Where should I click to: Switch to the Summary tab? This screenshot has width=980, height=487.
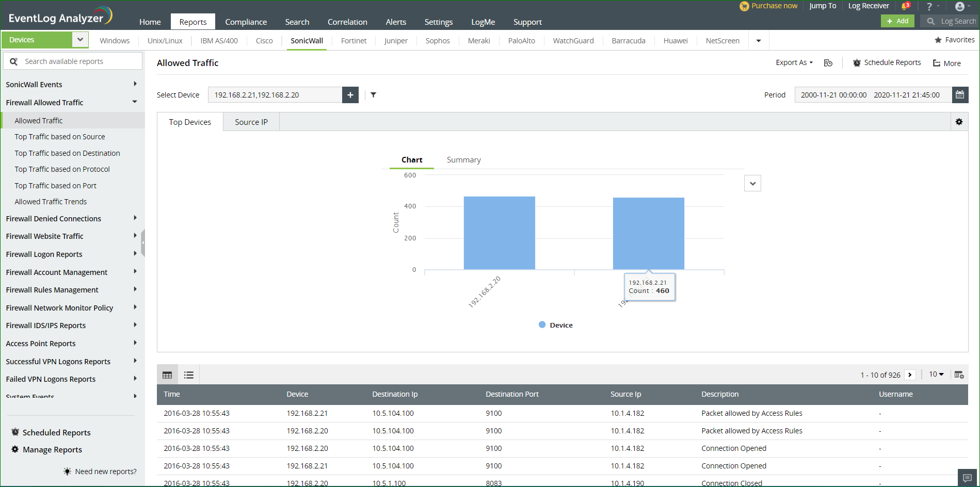click(463, 160)
